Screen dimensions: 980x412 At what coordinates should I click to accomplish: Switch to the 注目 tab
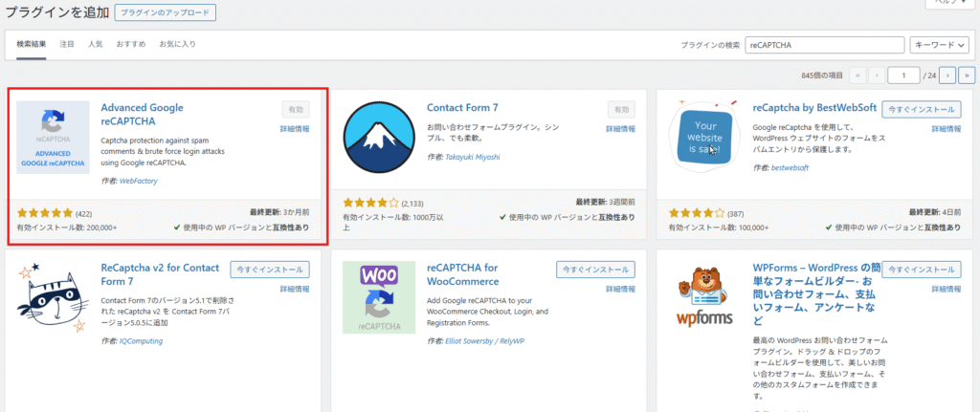(x=67, y=44)
